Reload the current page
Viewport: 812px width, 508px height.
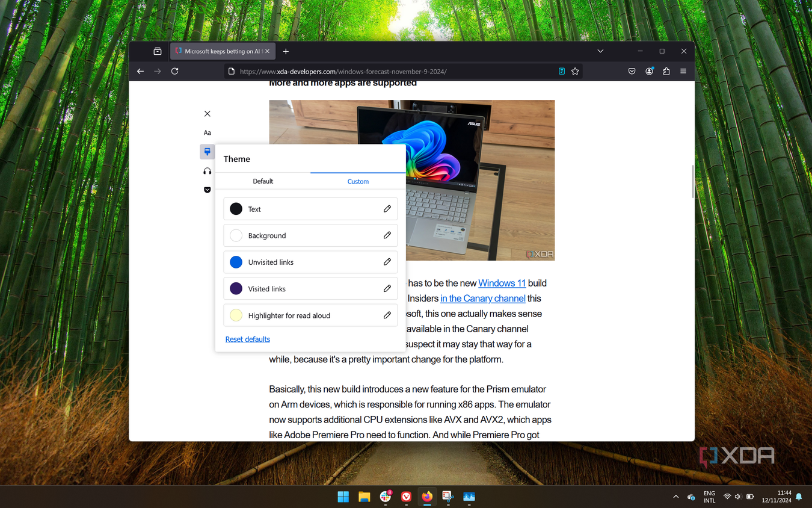pyautogui.click(x=174, y=71)
